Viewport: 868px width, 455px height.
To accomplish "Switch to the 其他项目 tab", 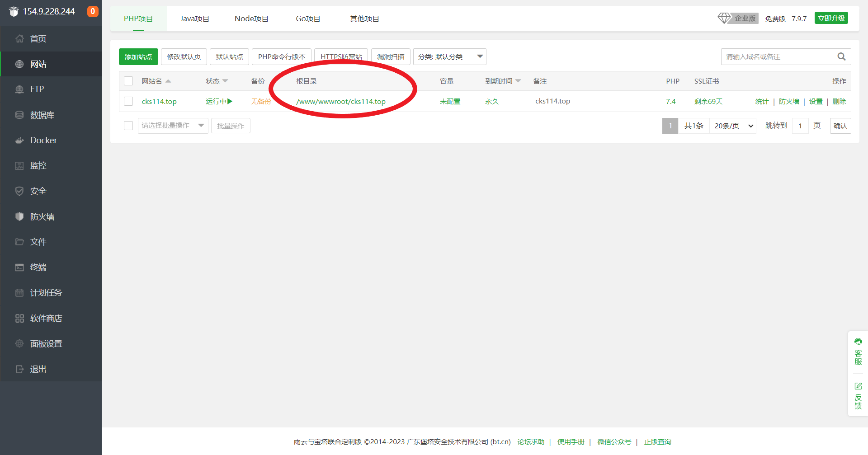I will coord(364,19).
